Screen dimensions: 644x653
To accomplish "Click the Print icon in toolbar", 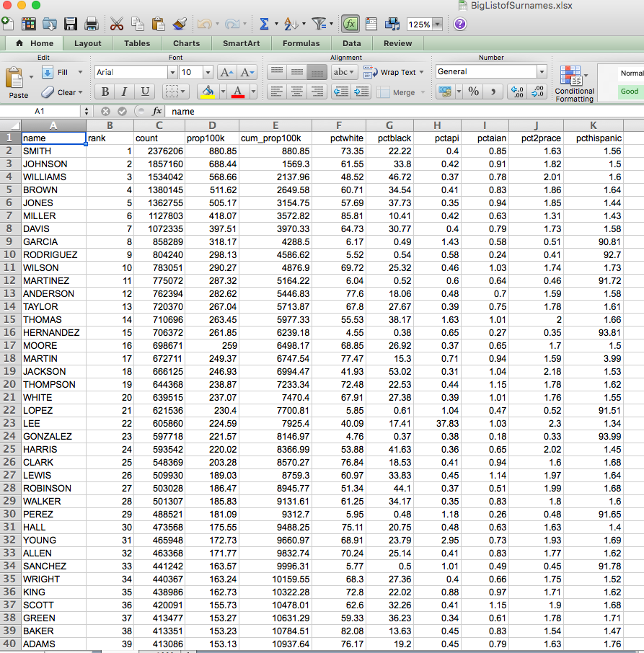I will point(91,25).
